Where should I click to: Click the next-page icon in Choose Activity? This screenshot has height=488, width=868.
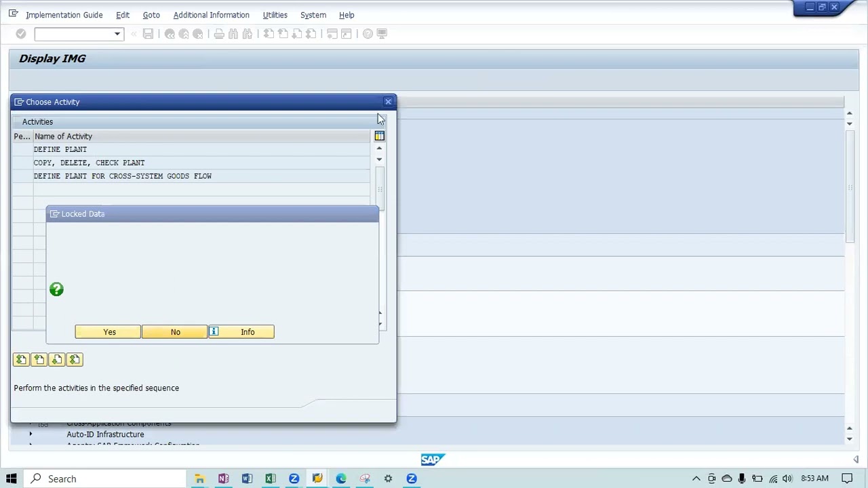(x=56, y=360)
